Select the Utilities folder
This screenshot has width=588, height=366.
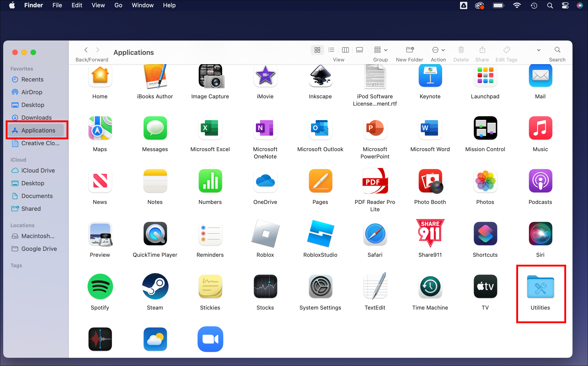[540, 286]
